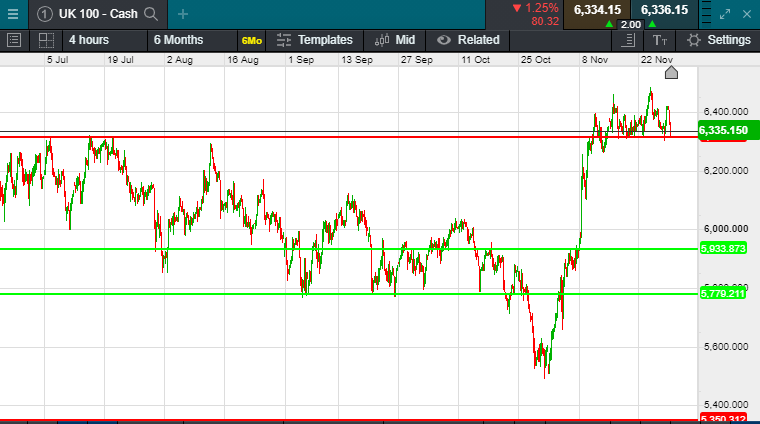
Task: Toggle the 6Mo quick range button
Action: click(252, 41)
